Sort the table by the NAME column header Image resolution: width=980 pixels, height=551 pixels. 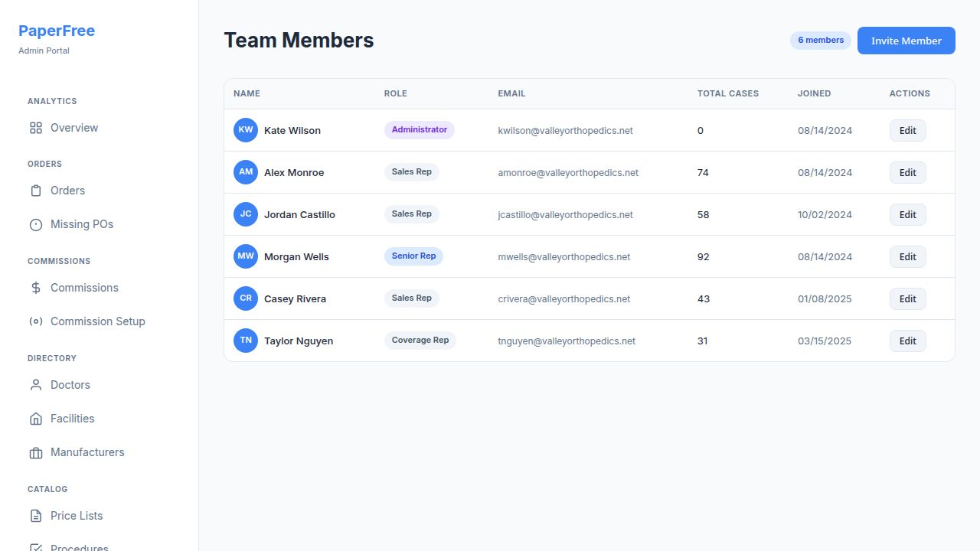pos(247,93)
